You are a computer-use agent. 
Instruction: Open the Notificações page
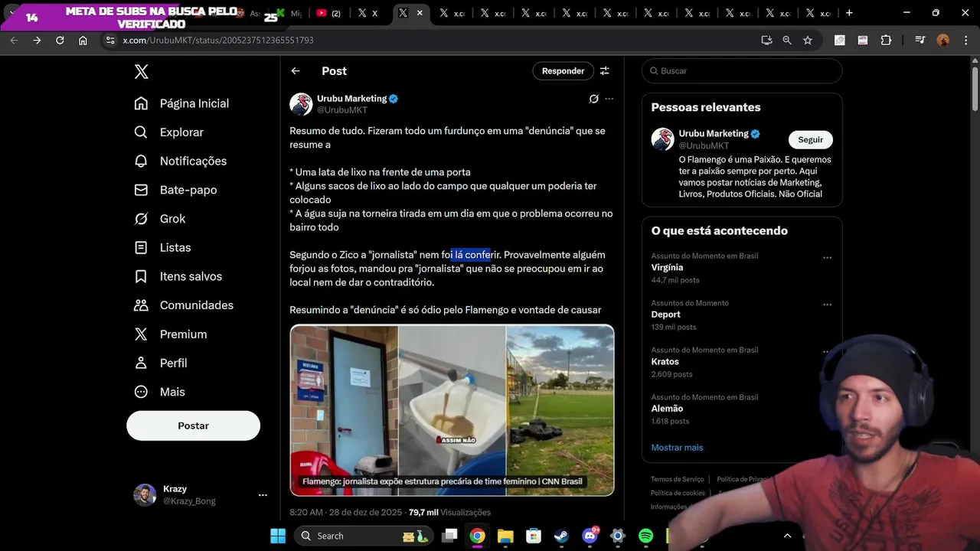pyautogui.click(x=180, y=161)
